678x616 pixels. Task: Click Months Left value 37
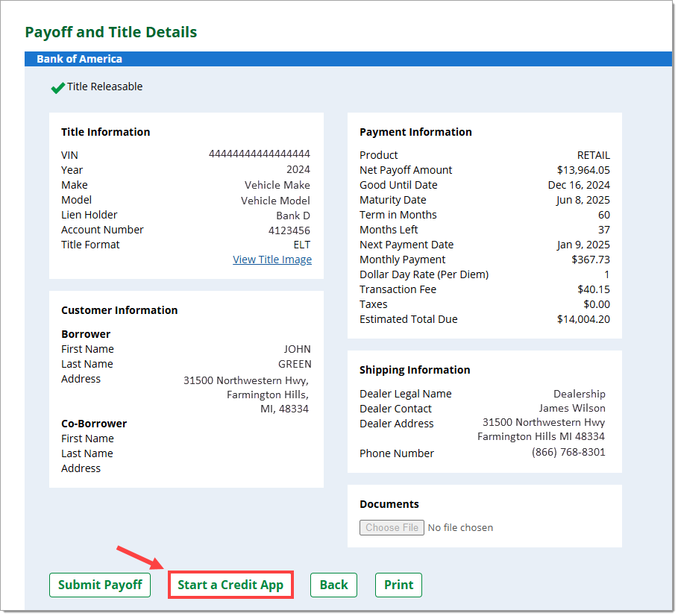point(603,230)
